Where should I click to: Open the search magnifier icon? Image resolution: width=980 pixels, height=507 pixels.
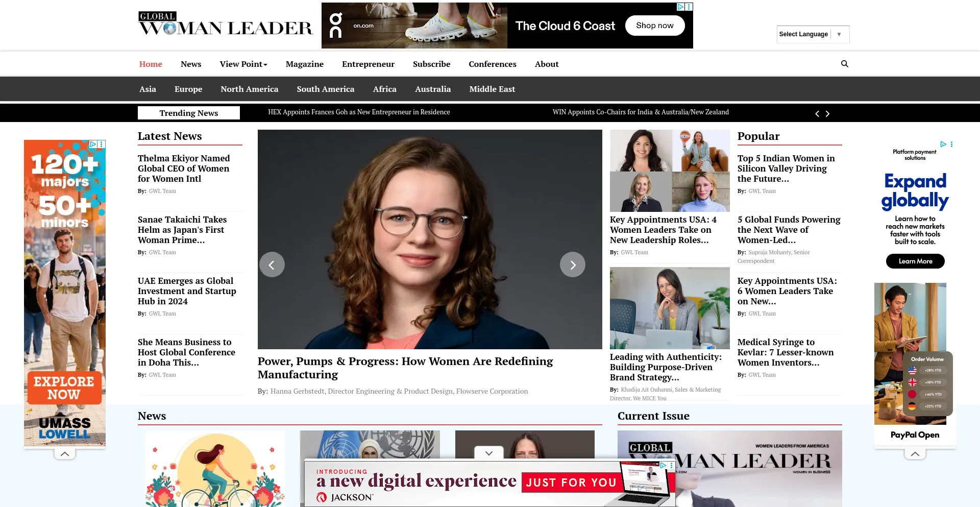coord(844,64)
